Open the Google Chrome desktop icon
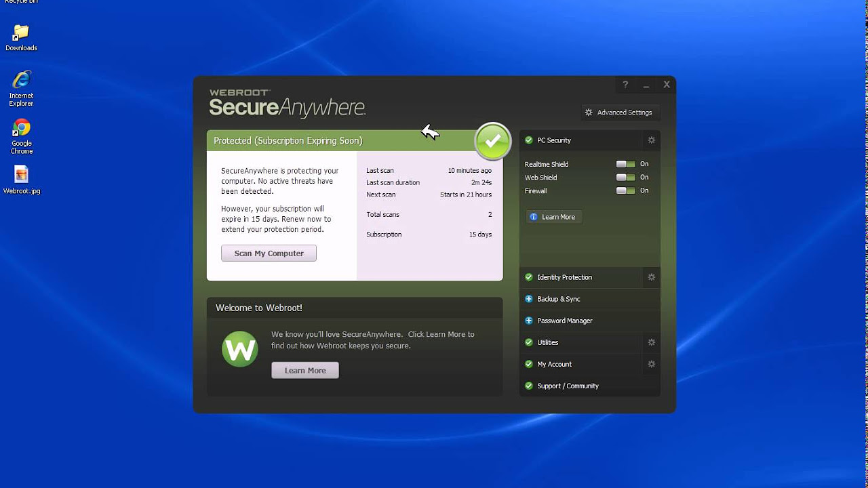Image resolution: width=868 pixels, height=488 pixels. tap(22, 137)
